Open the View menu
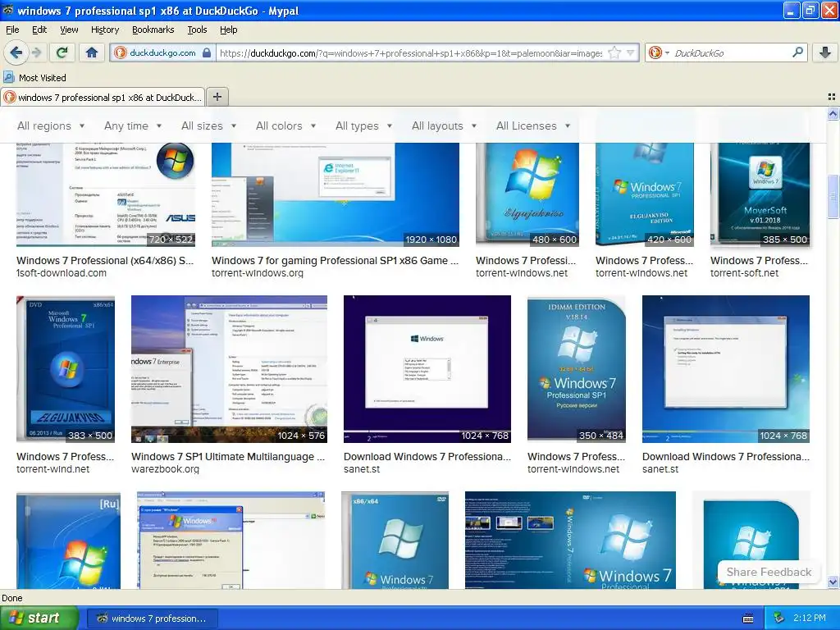840x630 pixels. tap(69, 30)
